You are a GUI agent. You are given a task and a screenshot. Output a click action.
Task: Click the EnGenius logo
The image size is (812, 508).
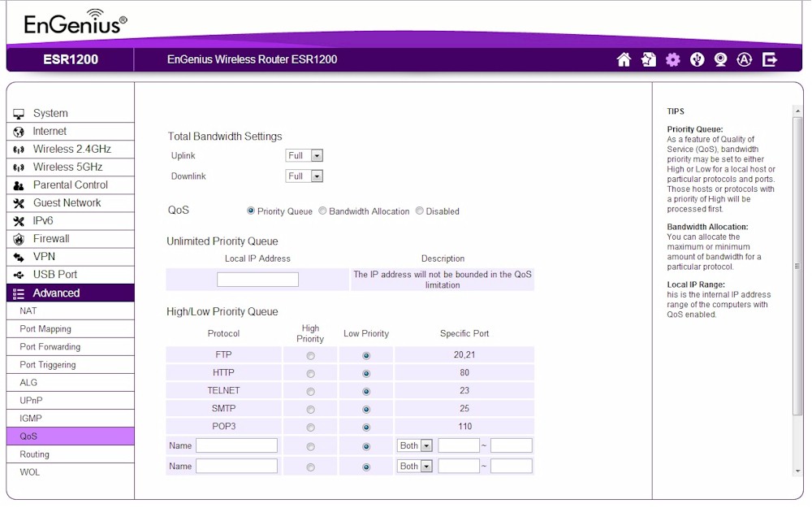75,22
